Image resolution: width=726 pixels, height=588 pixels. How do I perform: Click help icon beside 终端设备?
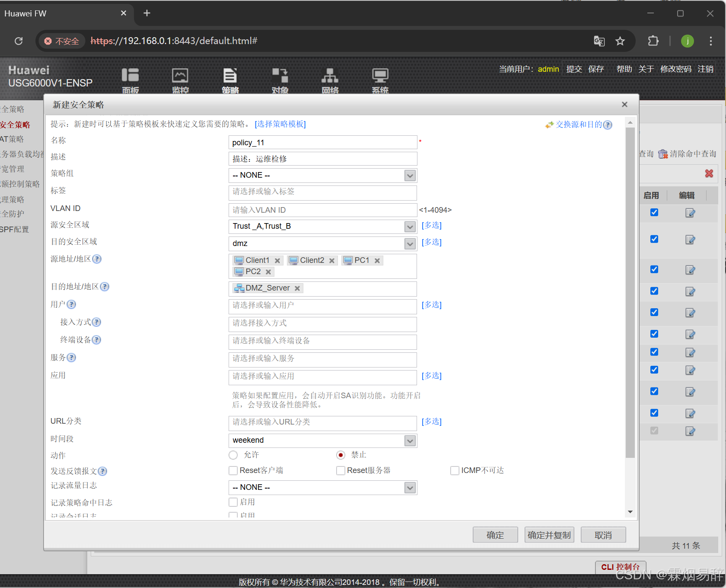pos(96,340)
